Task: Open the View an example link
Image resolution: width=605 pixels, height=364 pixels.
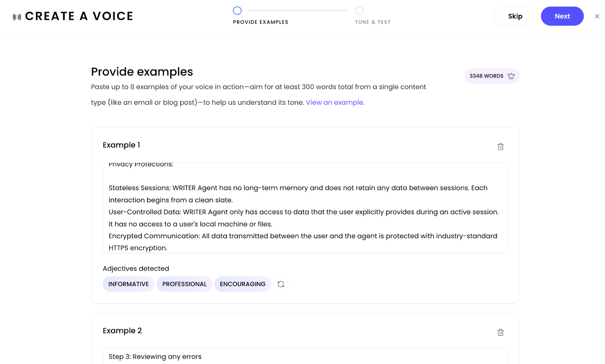Action: click(335, 102)
